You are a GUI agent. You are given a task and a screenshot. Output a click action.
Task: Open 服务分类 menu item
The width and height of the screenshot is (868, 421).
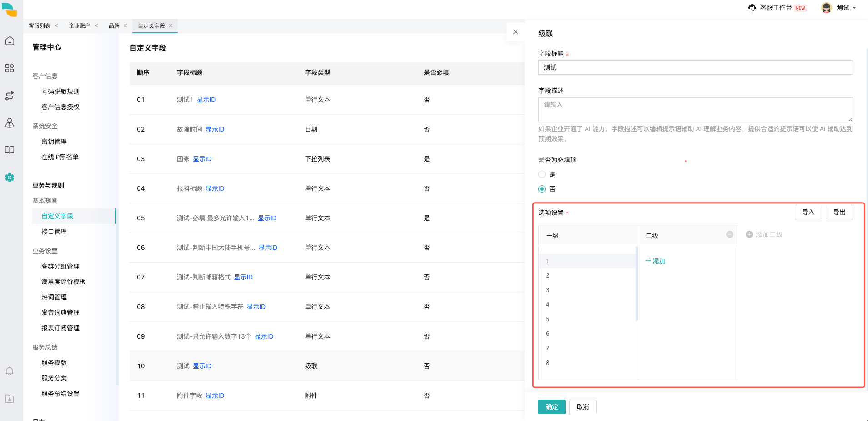point(54,378)
